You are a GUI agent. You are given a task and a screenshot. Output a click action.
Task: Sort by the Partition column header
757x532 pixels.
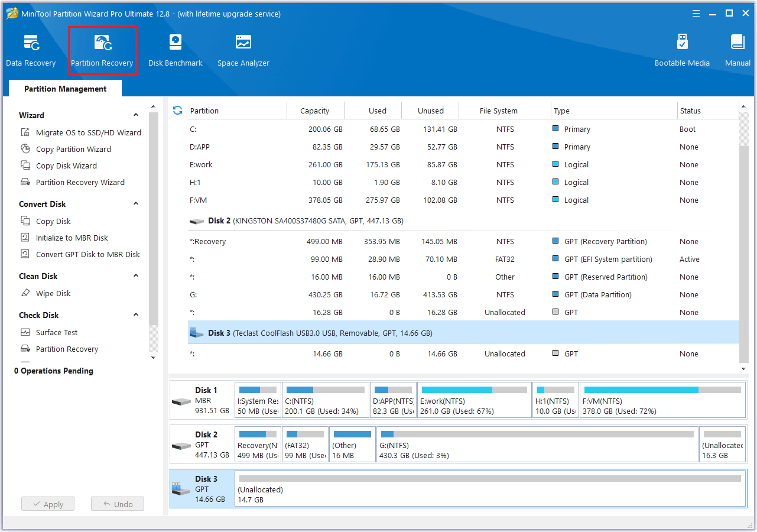[x=238, y=111]
